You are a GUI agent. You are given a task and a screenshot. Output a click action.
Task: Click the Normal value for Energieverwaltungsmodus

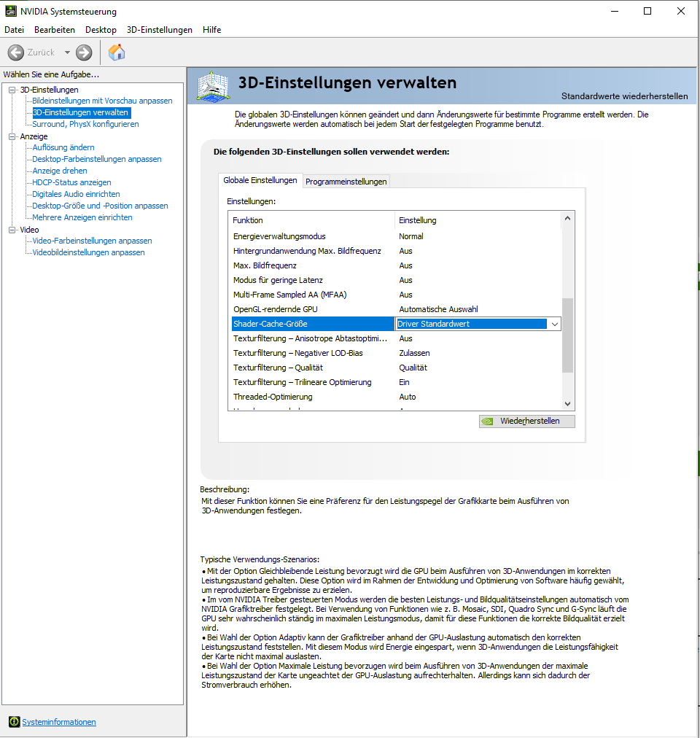[411, 236]
